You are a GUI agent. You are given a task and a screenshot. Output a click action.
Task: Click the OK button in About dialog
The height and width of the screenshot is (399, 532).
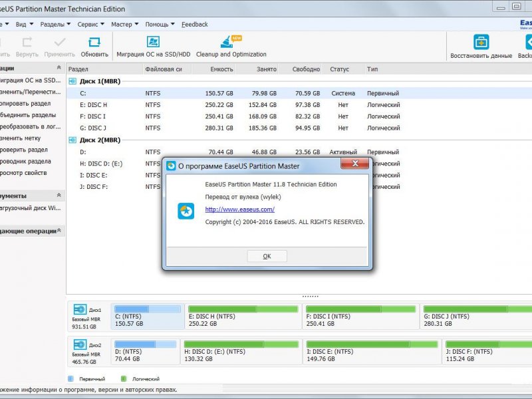pos(267,256)
